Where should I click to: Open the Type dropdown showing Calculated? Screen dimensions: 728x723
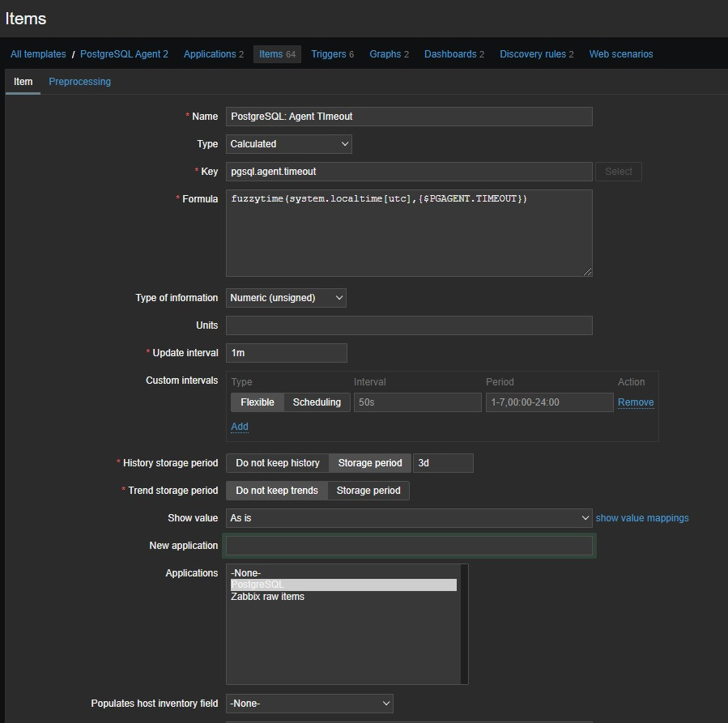(288, 144)
